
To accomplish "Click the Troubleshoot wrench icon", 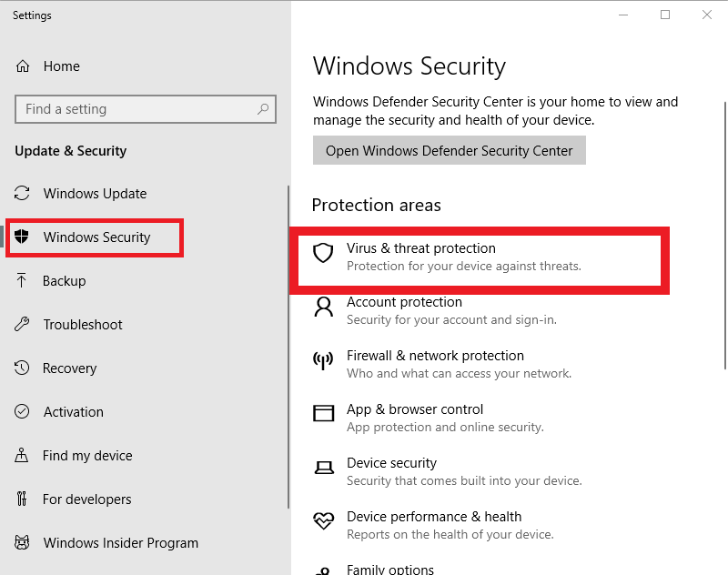I will click(23, 325).
